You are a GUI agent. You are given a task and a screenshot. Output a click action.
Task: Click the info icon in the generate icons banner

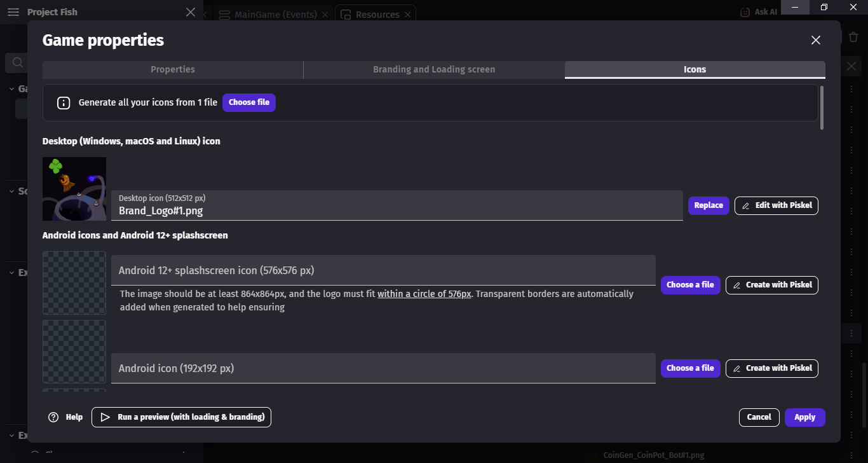[64, 102]
